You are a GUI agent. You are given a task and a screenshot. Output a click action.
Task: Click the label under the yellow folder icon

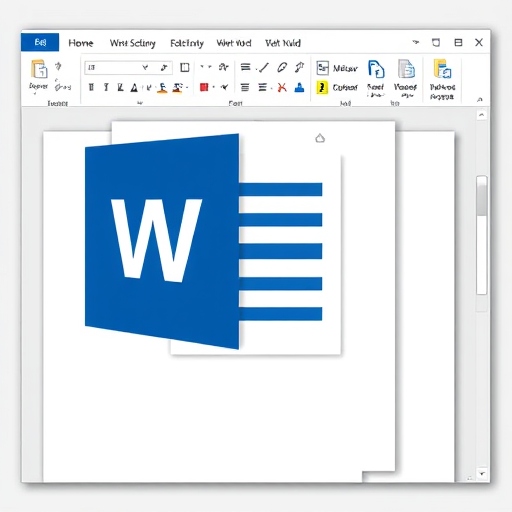[x=442, y=92]
